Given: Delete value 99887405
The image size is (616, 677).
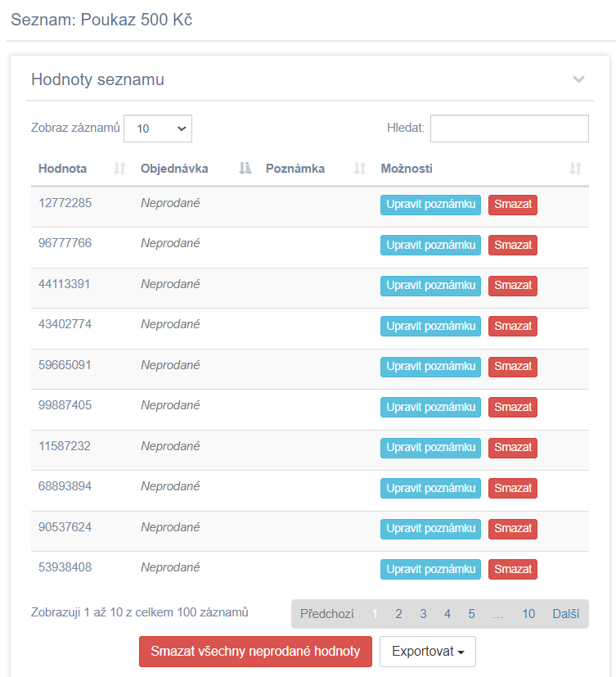Looking at the screenshot, I should [x=513, y=407].
